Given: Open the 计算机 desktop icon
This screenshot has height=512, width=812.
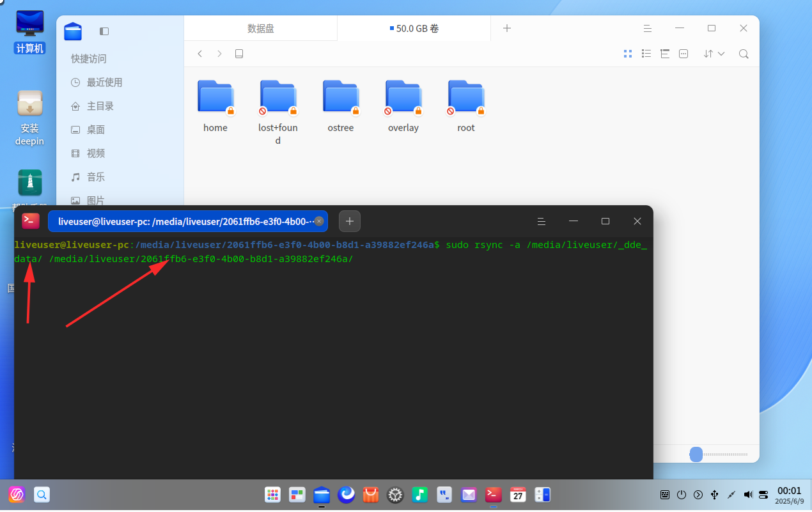Looking at the screenshot, I should pos(30,31).
